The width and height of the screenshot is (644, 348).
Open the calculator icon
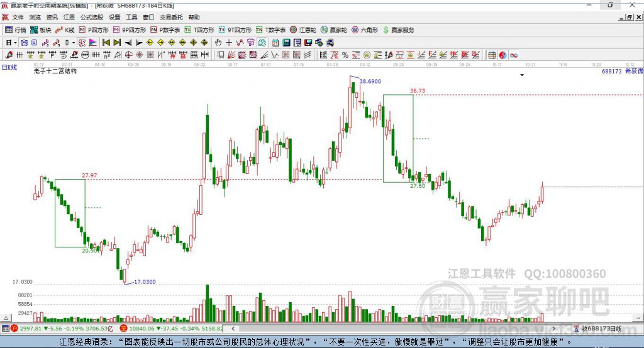pos(286,43)
